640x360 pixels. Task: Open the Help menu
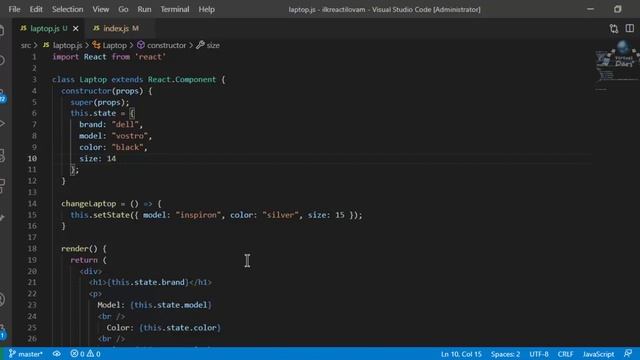207,9
